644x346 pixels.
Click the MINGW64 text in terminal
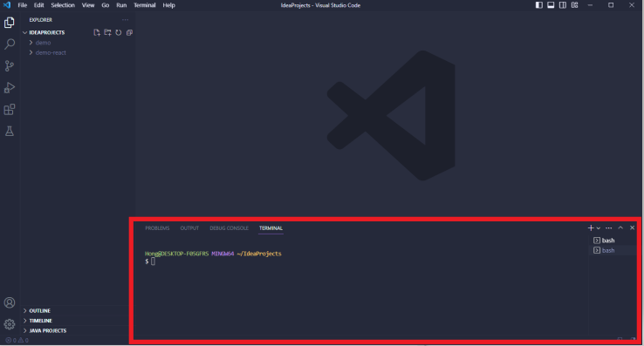(223, 254)
